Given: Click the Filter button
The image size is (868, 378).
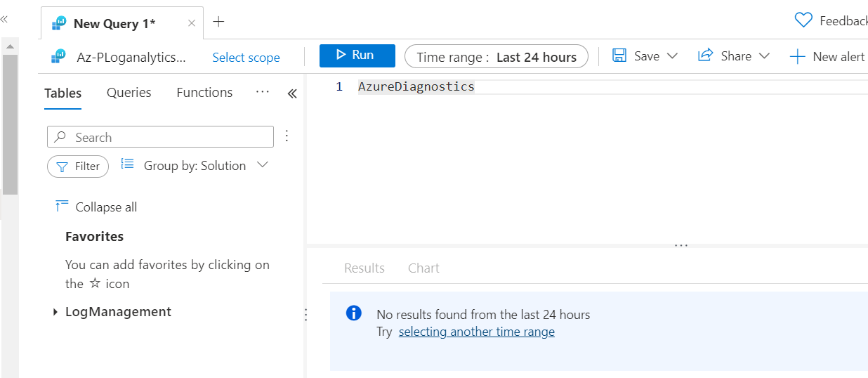Looking at the screenshot, I should click(78, 167).
